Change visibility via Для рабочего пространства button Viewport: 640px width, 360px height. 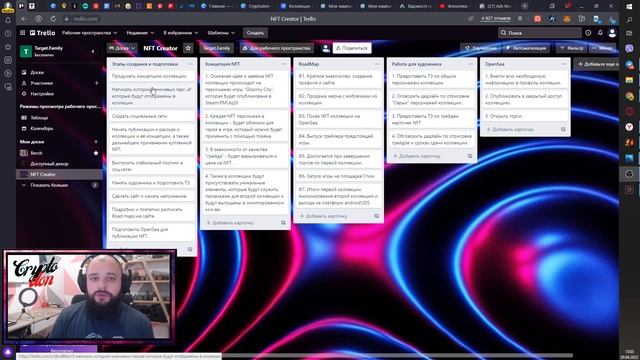click(x=277, y=48)
